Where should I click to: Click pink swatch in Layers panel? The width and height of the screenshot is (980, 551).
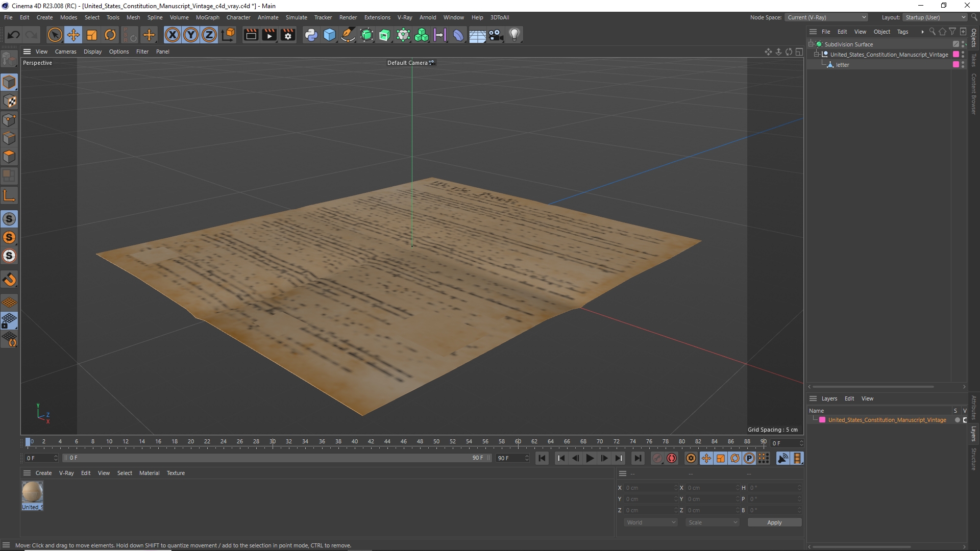822,420
